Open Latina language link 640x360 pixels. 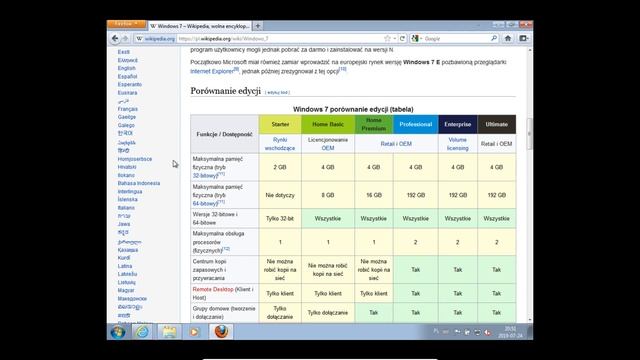(125, 266)
